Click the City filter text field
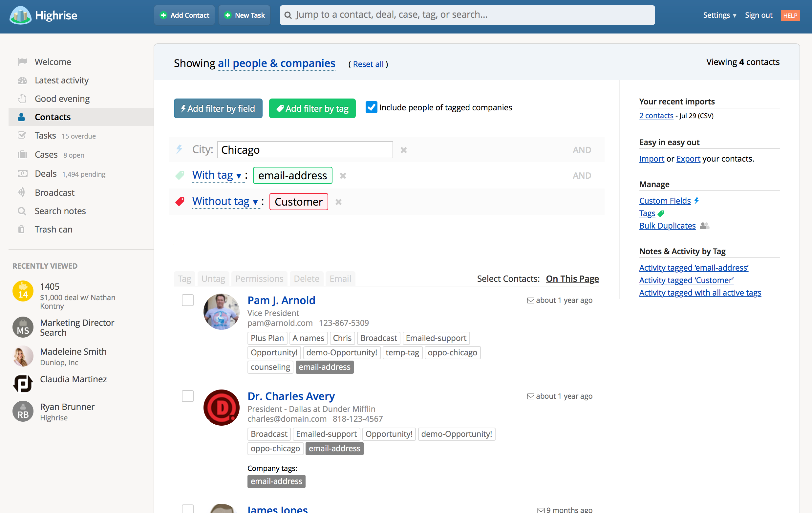This screenshot has width=812, height=513. tap(305, 149)
